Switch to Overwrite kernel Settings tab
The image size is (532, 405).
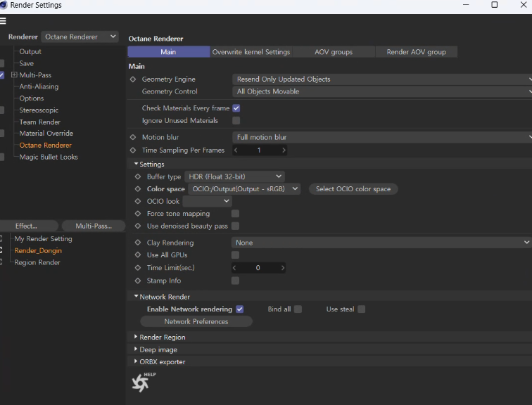[x=251, y=52]
